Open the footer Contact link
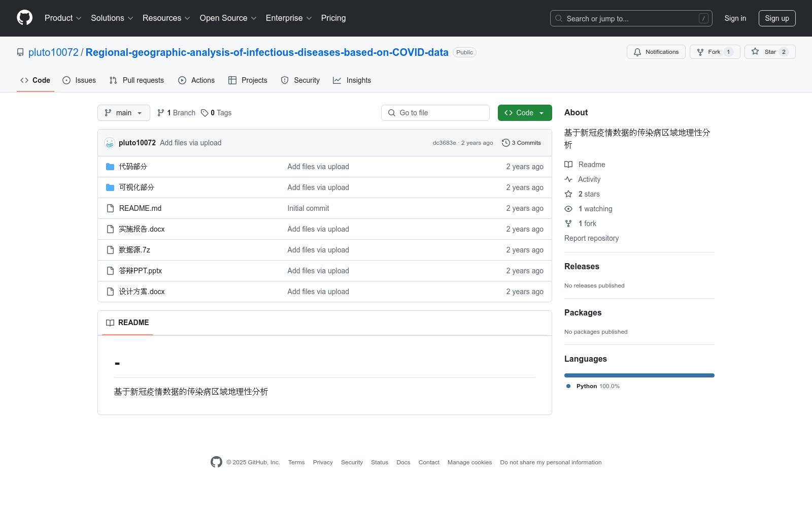Image resolution: width=812 pixels, height=508 pixels. (x=429, y=462)
